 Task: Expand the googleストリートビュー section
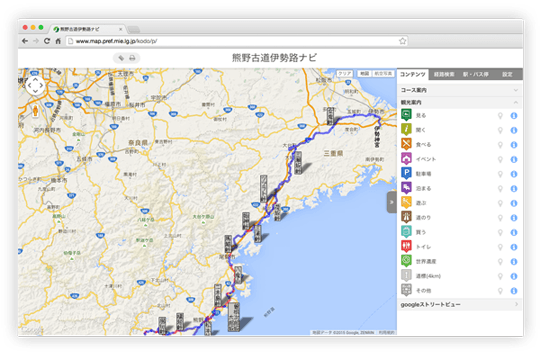click(460, 305)
